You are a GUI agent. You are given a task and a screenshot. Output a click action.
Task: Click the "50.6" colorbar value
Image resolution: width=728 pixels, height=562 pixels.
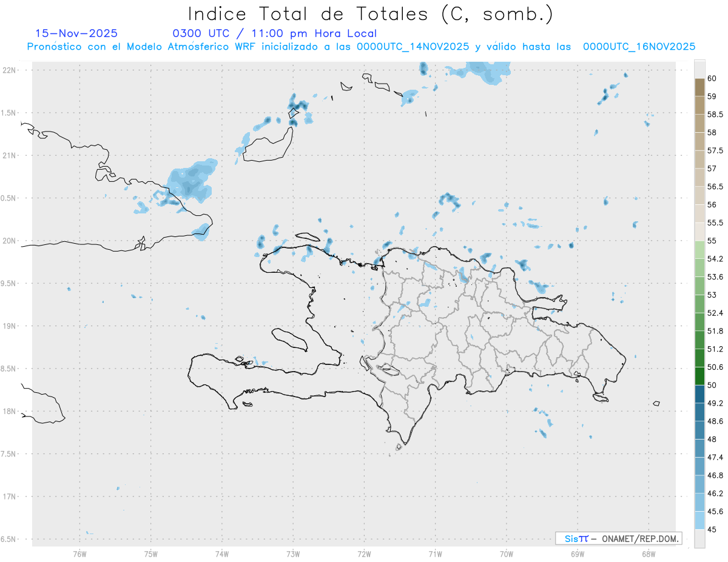pyautogui.click(x=715, y=367)
